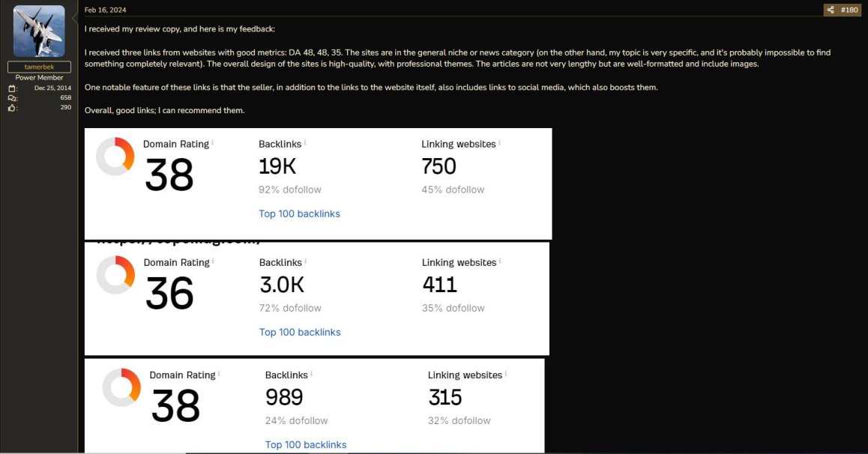The width and height of the screenshot is (868, 454).
Task: Click the Feb 16, 2024 post date
Action: point(105,10)
